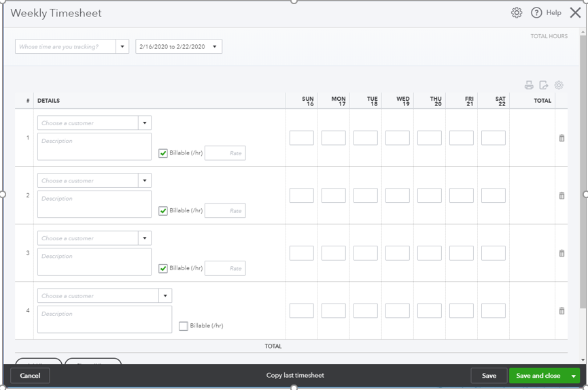
Task: Click MON 17 hours cell in row 1
Action: 333,137
